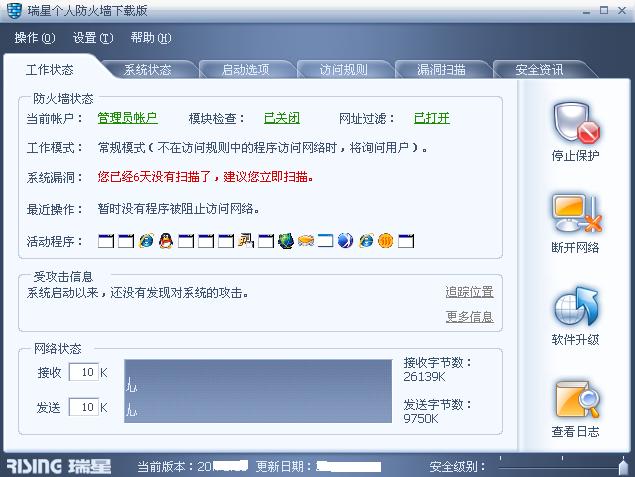Click the 追踪位置 link
The image size is (635, 477).
click(x=469, y=292)
